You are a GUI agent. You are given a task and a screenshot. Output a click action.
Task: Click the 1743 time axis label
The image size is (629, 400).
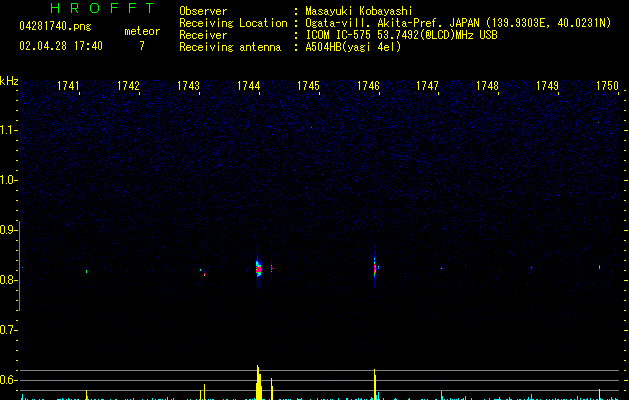(188, 86)
